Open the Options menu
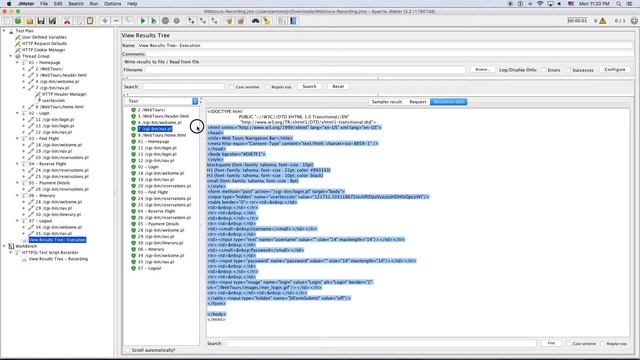 click(x=112, y=4)
